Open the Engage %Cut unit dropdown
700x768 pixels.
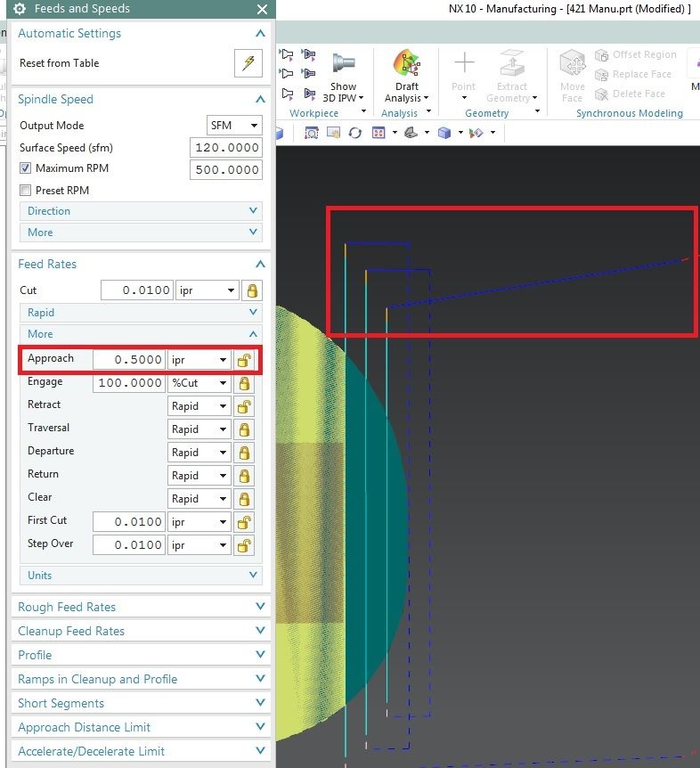click(x=199, y=383)
